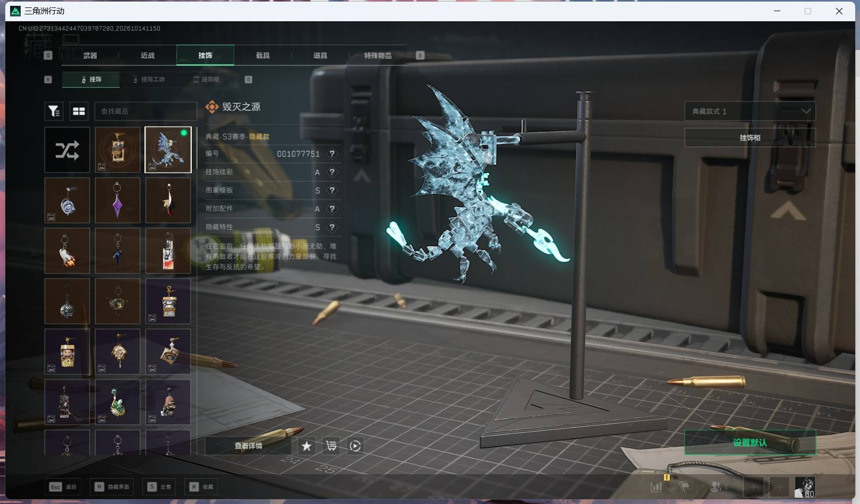
Task: Open the flag icon in bottom bar
Action: pyautogui.click(x=684, y=486)
